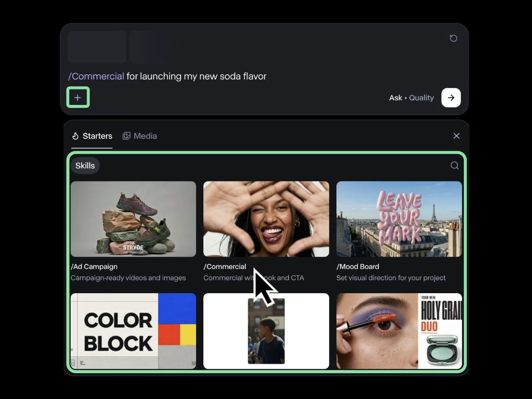Viewport: 532px width, 399px height.
Task: Select the Skills filter chip
Action: point(85,165)
